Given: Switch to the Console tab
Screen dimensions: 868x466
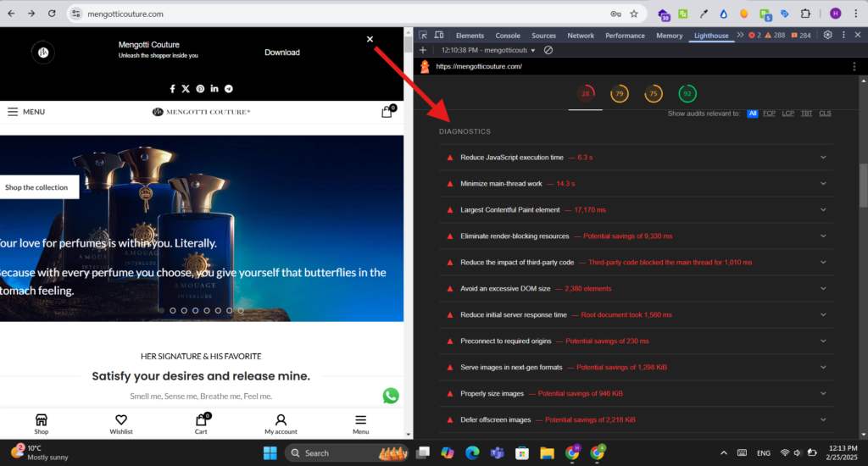Looking at the screenshot, I should (508, 36).
